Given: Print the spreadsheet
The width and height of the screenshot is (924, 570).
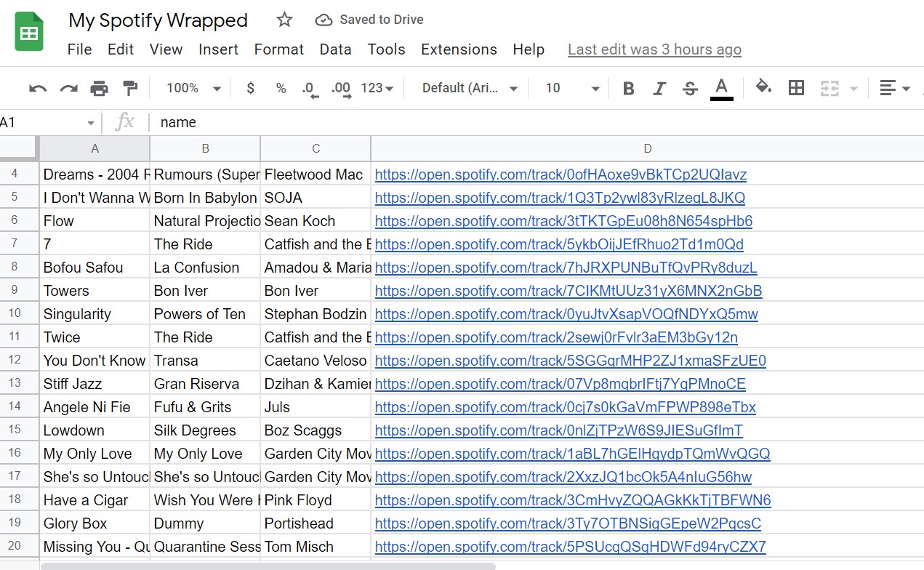Looking at the screenshot, I should tap(99, 89).
